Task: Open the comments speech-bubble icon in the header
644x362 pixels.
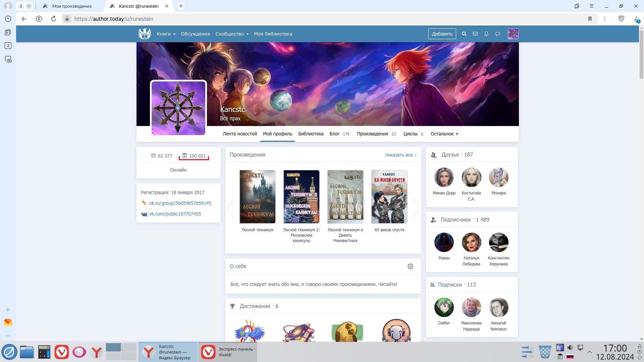Action: tap(498, 34)
